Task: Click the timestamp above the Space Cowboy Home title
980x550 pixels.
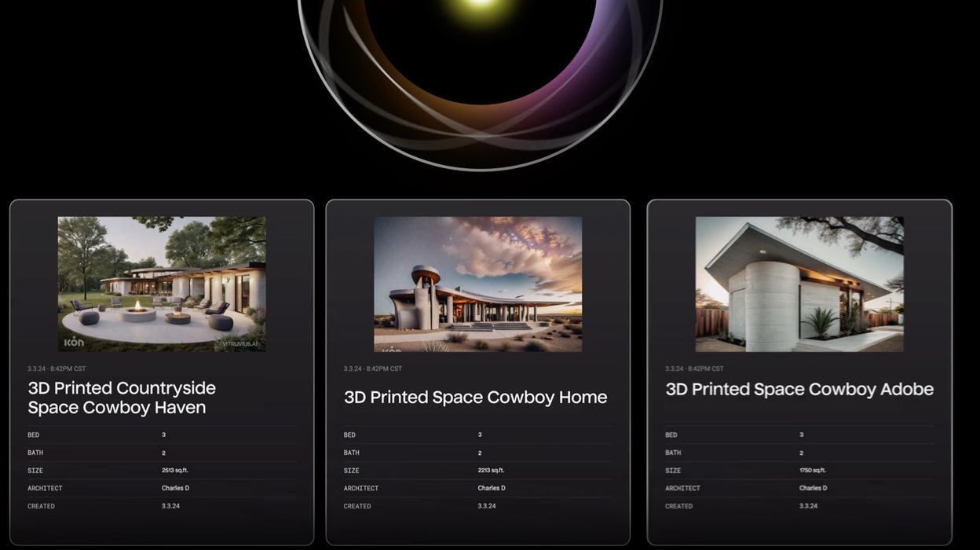Action: point(372,368)
